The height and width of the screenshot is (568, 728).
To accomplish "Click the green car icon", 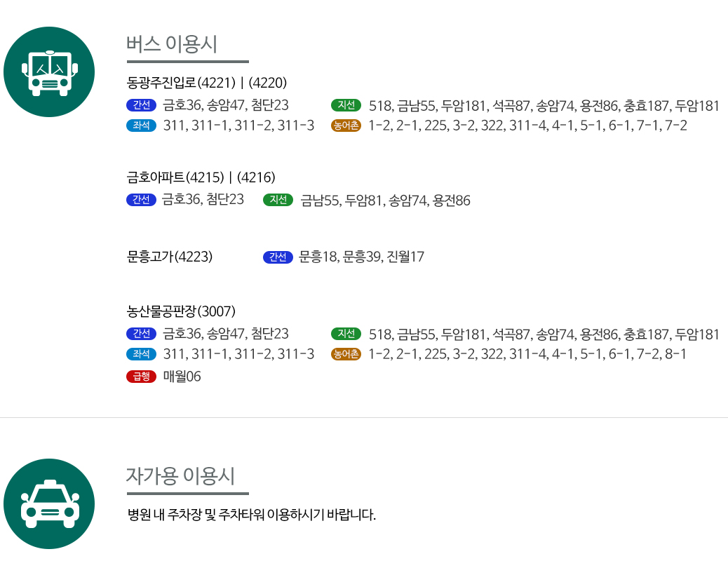I will 49,504.
